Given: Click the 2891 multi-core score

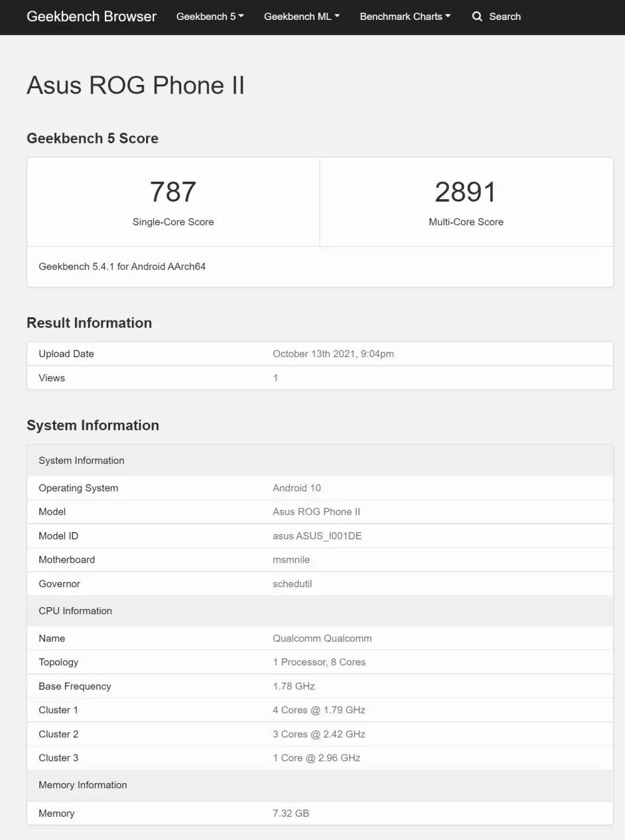Looking at the screenshot, I should coord(466,192).
